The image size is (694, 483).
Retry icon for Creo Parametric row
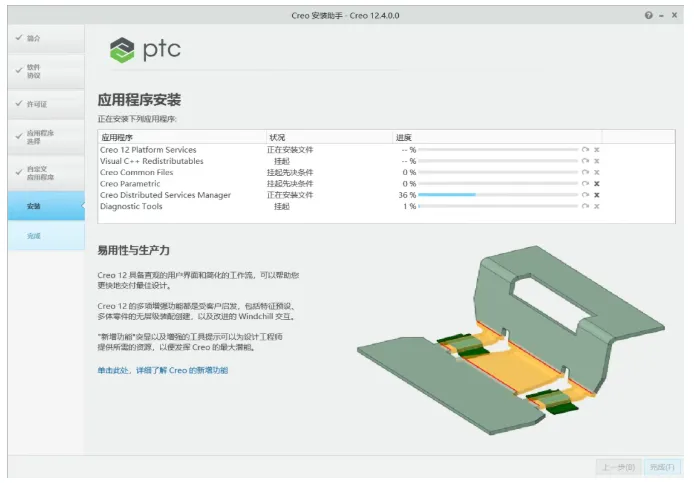coord(585,184)
